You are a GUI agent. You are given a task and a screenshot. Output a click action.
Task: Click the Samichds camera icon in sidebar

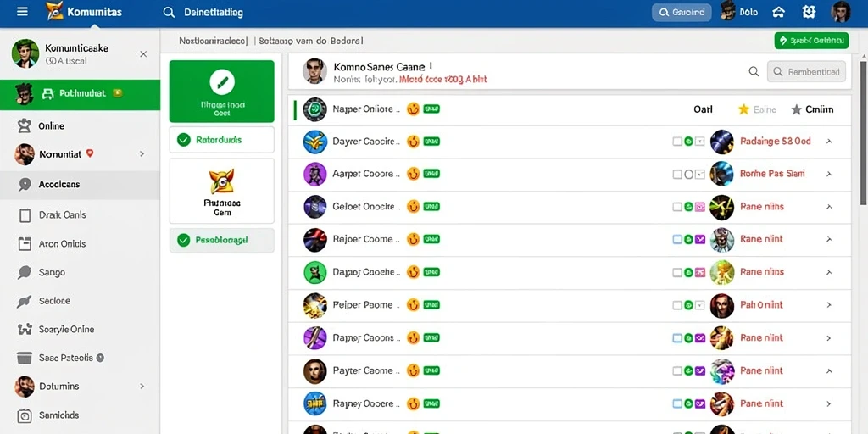coord(25,415)
